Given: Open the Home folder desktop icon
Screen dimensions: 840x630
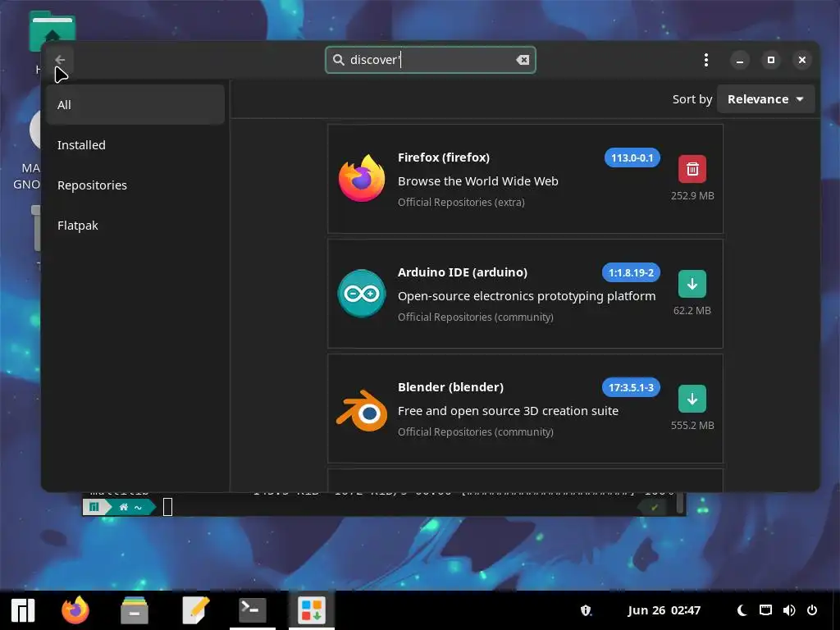Looking at the screenshot, I should 52,33.
